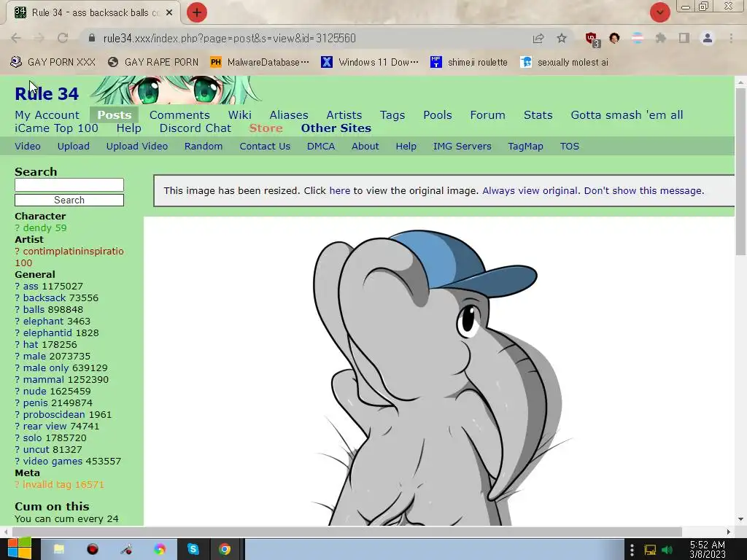Open the Contact Us page
This screenshot has height=560, width=747.
coord(265,146)
